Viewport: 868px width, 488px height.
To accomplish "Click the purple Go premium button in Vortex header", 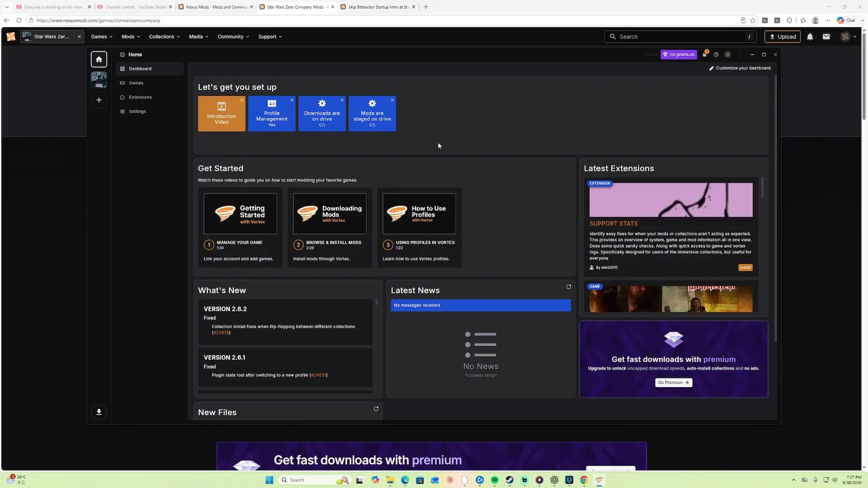I will pyautogui.click(x=679, y=55).
